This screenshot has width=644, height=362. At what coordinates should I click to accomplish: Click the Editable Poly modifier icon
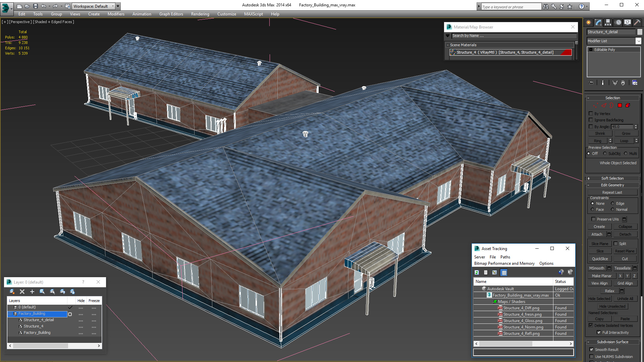pyautogui.click(x=590, y=50)
